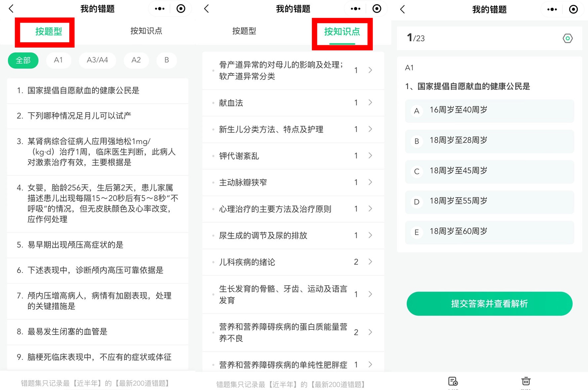Pick option D 18周岁至55周岁
This screenshot has width=588, height=390.
pos(489,201)
